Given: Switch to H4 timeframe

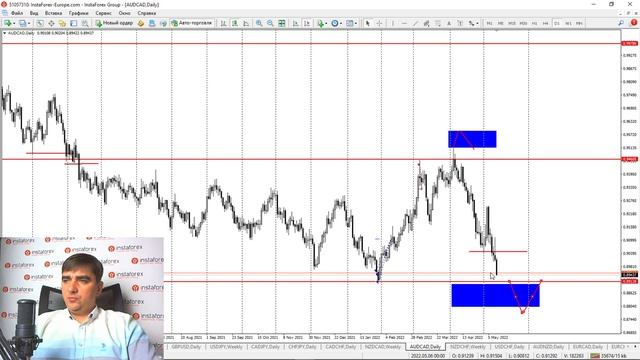Looking at the screenshot, I should (545, 23).
